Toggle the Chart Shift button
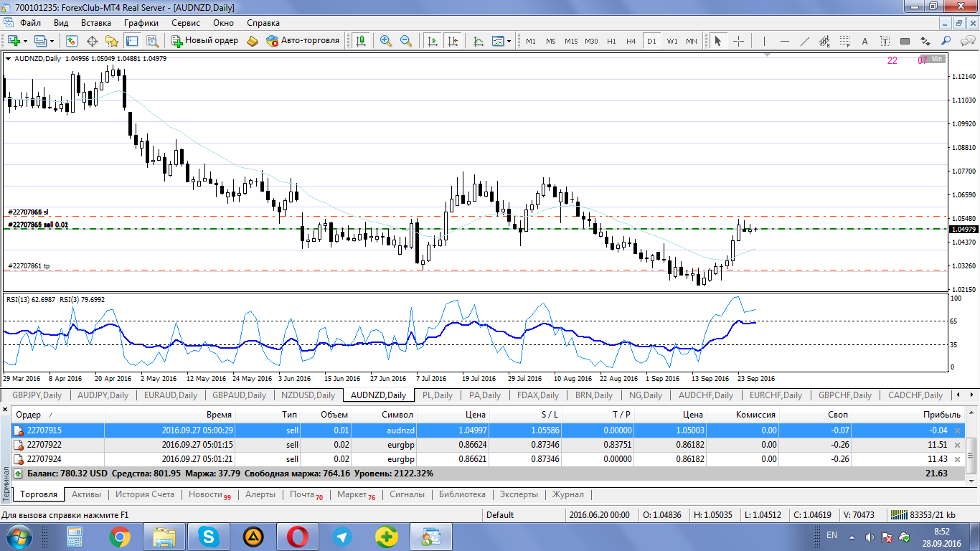This screenshot has height=551, width=980. [453, 41]
